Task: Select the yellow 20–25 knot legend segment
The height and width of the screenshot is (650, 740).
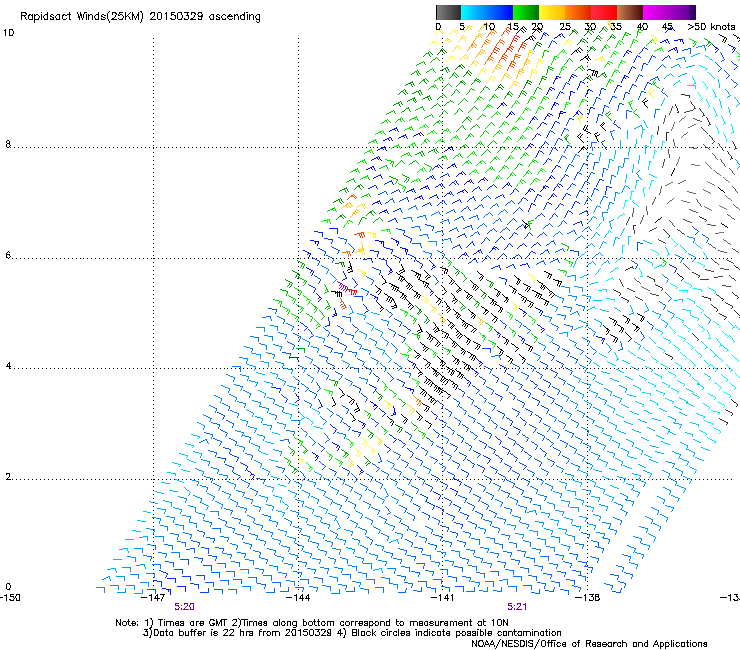Action: click(552, 12)
